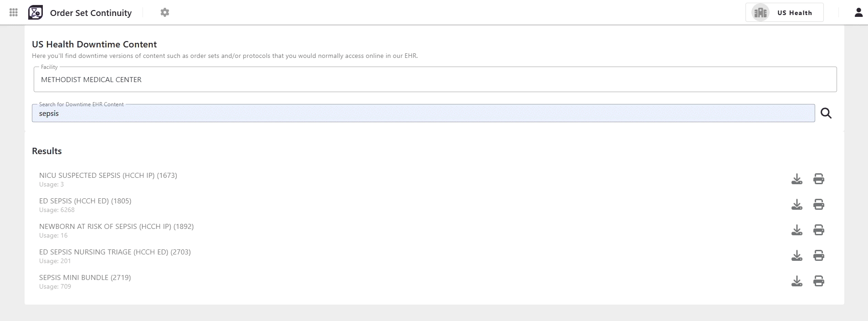Click the search magnifier icon
868x321 pixels.
pyautogui.click(x=826, y=114)
